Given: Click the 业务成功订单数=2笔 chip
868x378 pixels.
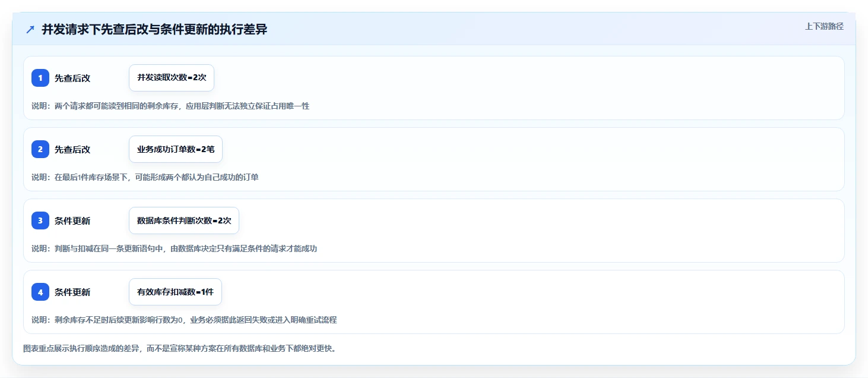Looking at the screenshot, I should coord(176,149).
